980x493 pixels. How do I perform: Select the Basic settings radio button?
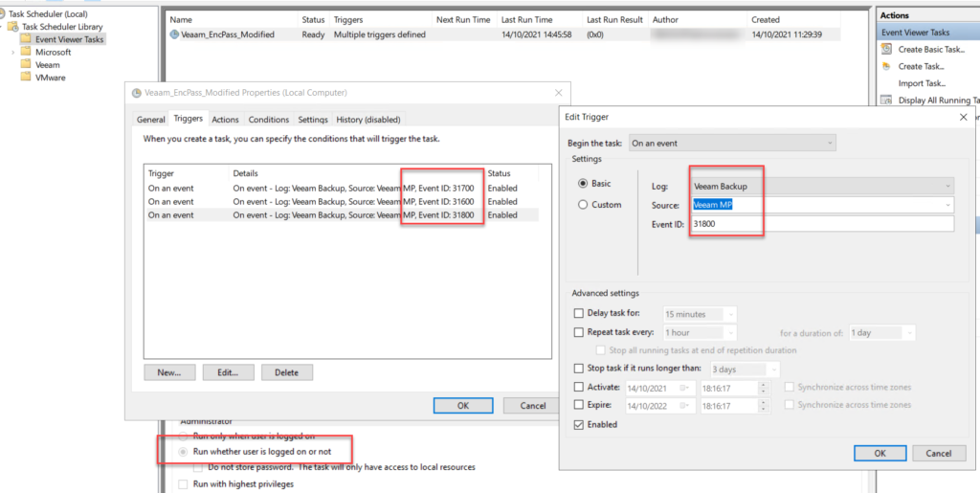(583, 184)
